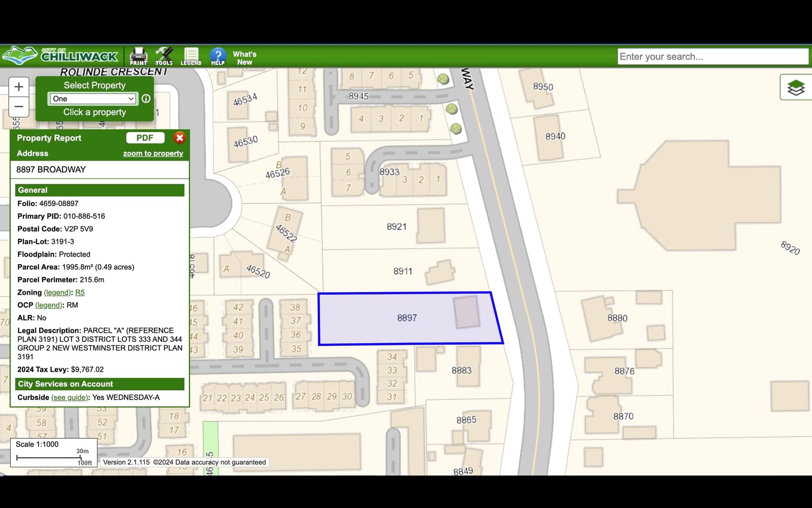Open the R5 zoning link
812x508 pixels.
coord(80,293)
